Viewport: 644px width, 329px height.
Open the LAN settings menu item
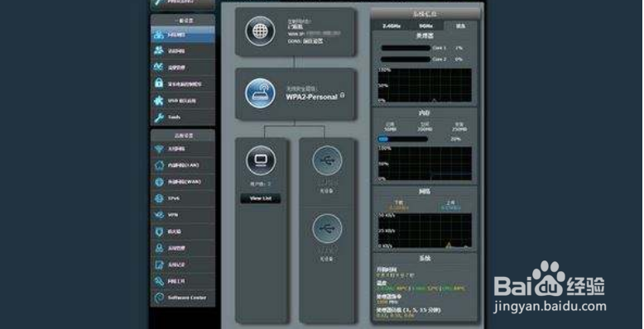coord(183,165)
